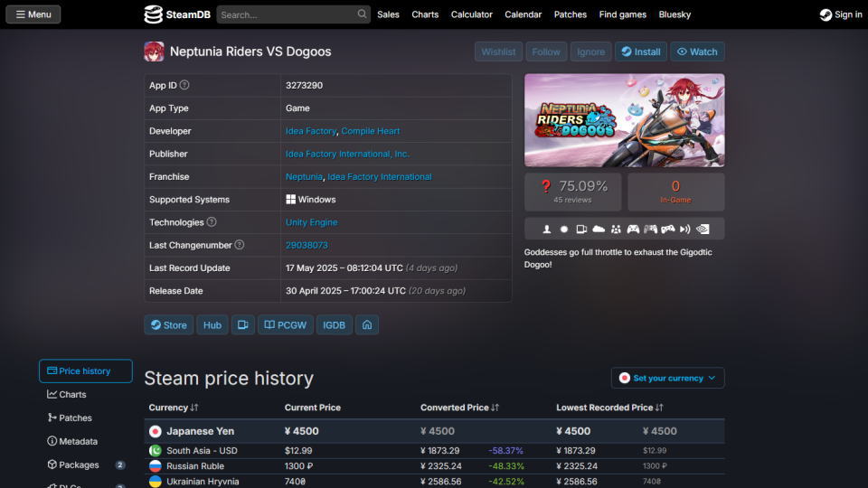Toggle Watch for this app

697,52
